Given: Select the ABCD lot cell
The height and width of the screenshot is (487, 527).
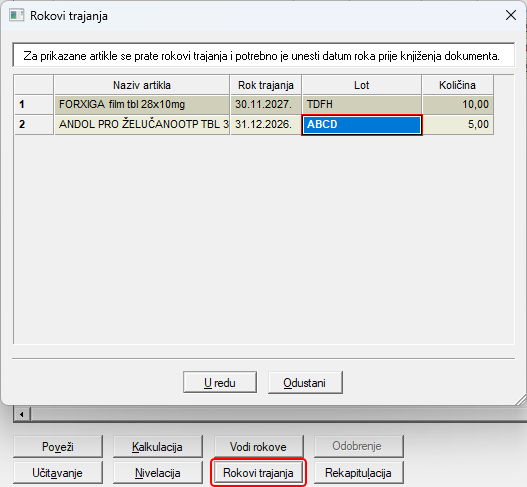Looking at the screenshot, I should pyautogui.click(x=362, y=125).
